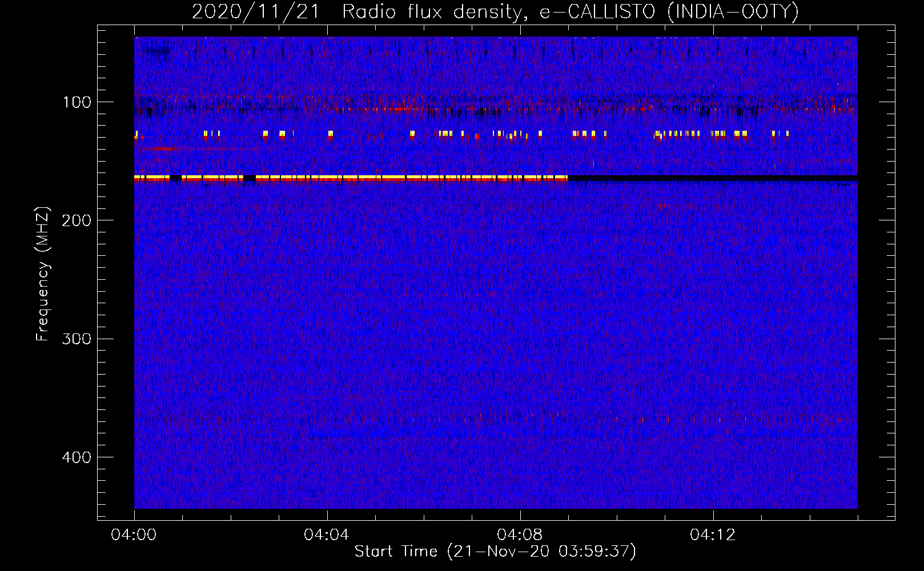Click the 04:04 time tick label

[327, 535]
